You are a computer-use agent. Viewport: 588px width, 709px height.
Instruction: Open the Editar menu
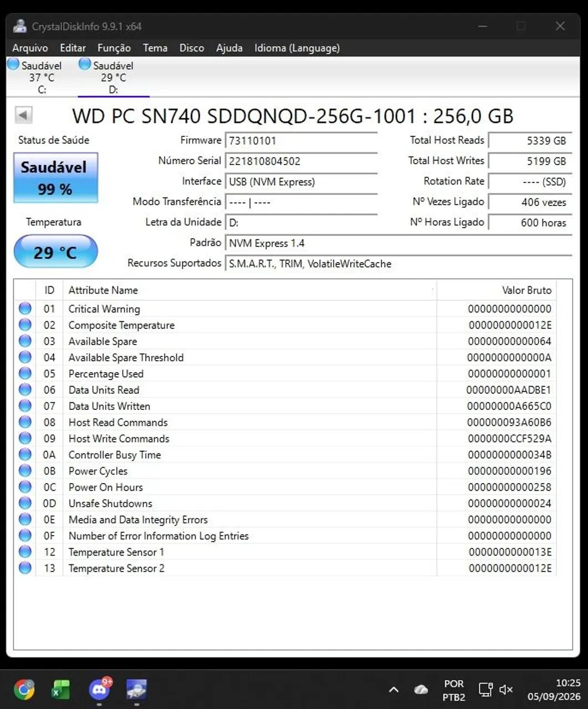pyautogui.click(x=73, y=48)
